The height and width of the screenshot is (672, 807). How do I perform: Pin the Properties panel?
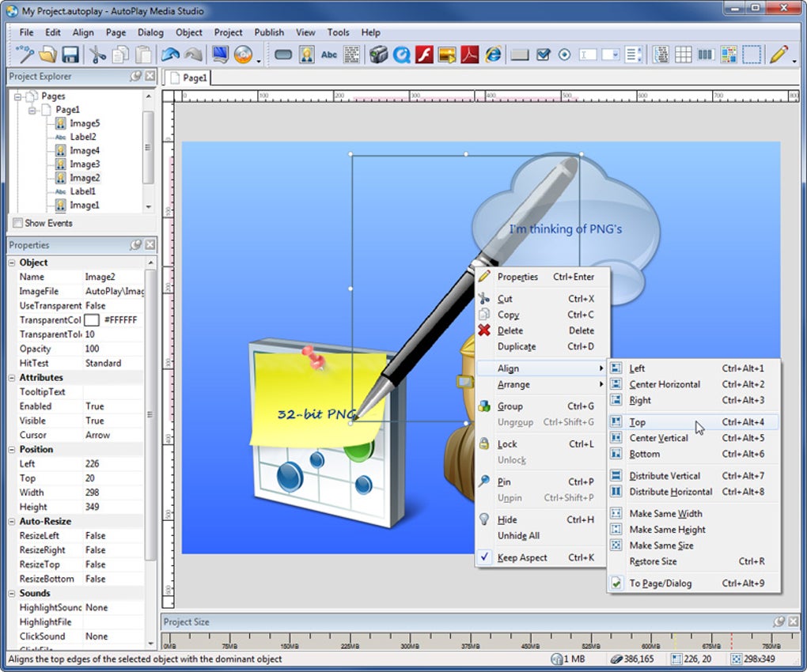[x=136, y=245]
